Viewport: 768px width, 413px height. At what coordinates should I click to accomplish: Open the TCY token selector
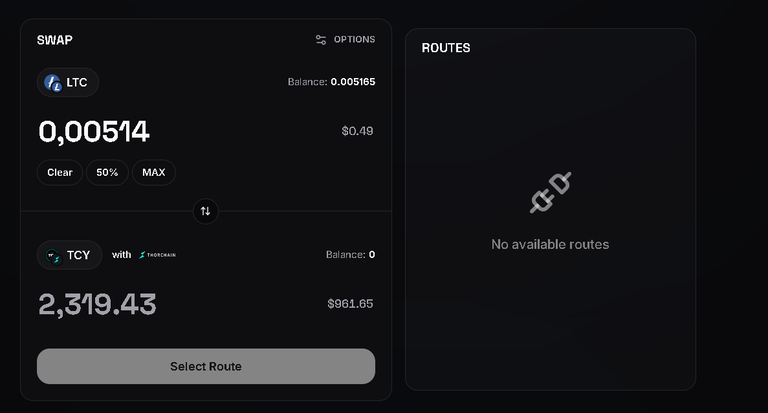click(70, 255)
